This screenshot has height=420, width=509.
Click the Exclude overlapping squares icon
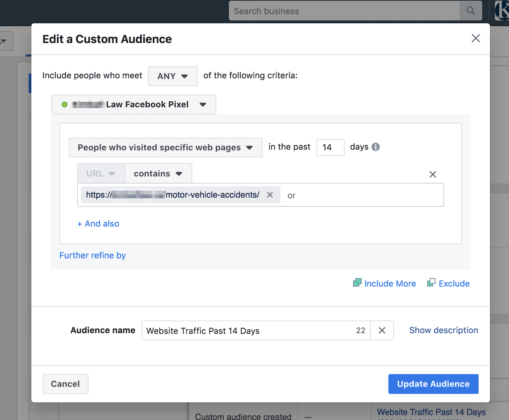[x=431, y=282]
